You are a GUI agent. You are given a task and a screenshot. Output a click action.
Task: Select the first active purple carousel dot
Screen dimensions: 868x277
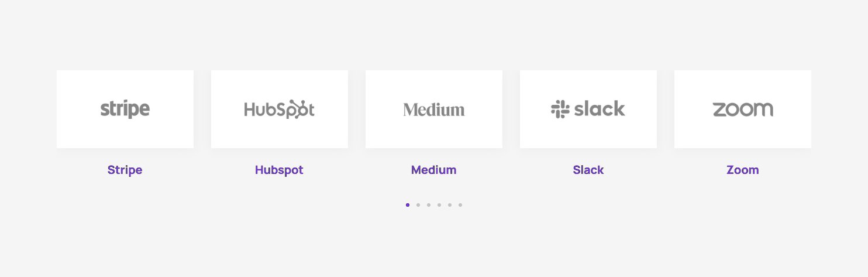click(x=408, y=205)
